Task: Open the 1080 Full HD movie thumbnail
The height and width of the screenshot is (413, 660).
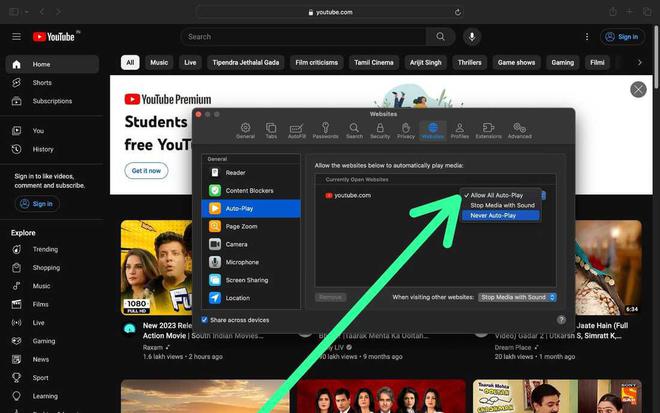Action: (157, 268)
